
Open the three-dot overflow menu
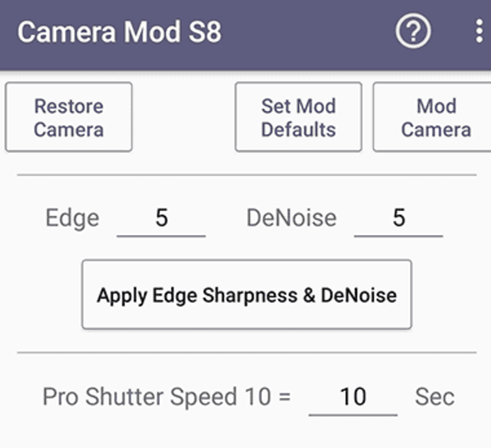[479, 31]
